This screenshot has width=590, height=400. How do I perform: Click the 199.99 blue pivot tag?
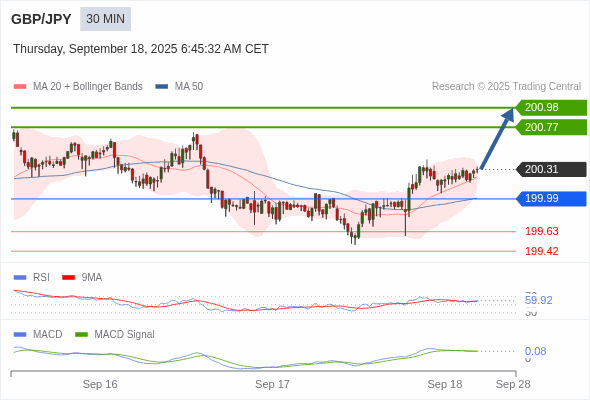point(551,199)
